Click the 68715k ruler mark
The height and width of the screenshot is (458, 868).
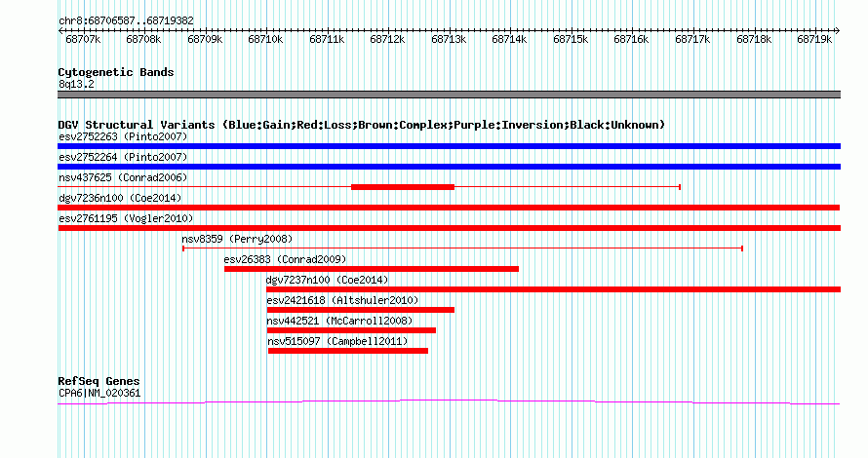(571, 39)
